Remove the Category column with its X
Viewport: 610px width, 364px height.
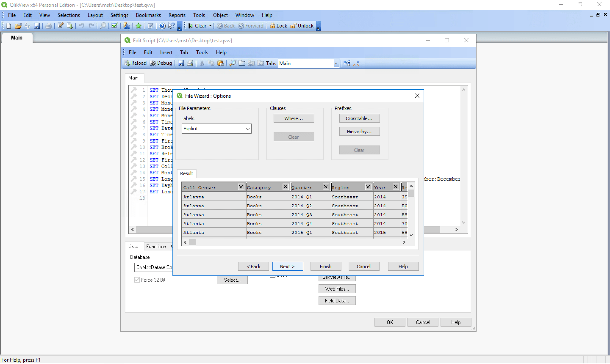coord(285,187)
